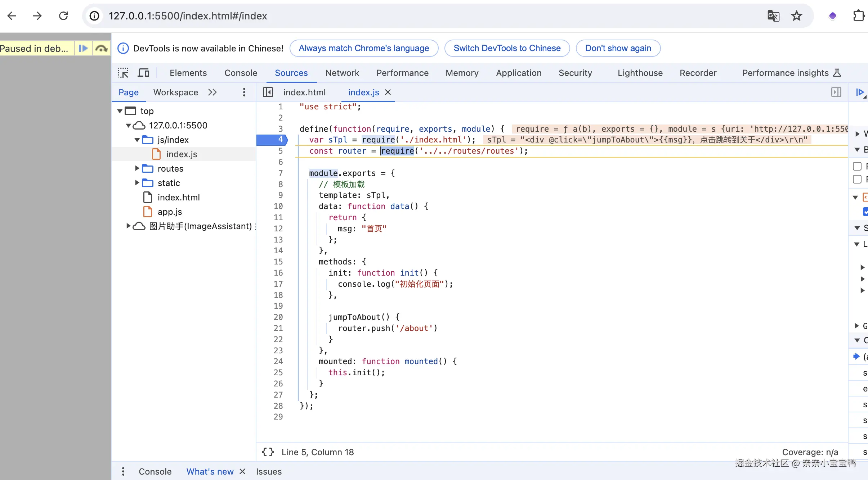Open the browser extensions puzzle icon
Viewport: 868px width, 480px height.
(859, 16)
